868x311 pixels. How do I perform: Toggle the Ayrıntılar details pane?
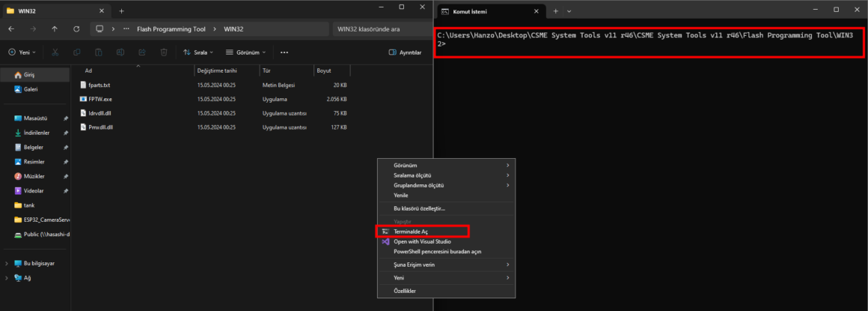[x=406, y=52]
